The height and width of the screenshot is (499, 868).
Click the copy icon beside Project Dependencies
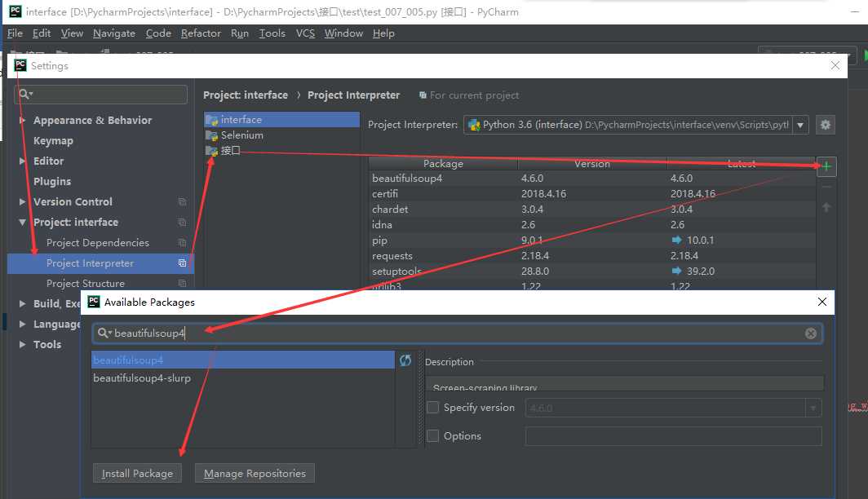pyautogui.click(x=182, y=243)
